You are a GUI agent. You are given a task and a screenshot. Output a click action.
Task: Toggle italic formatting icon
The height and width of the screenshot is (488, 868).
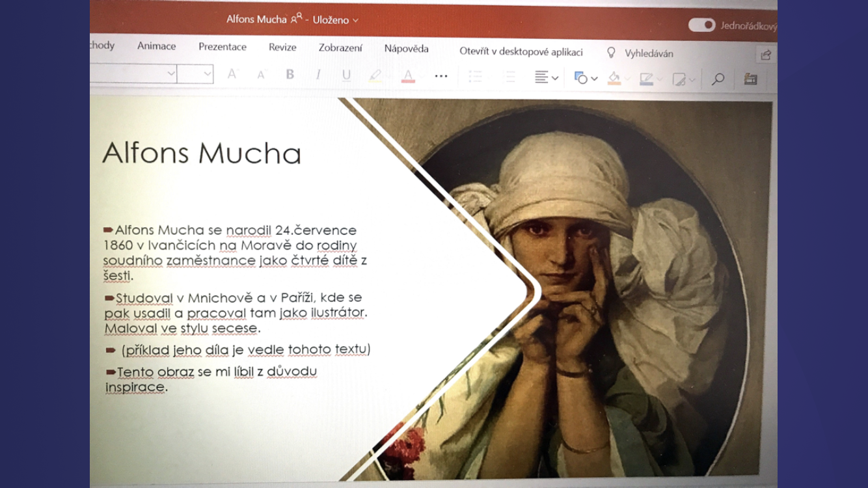coord(318,75)
